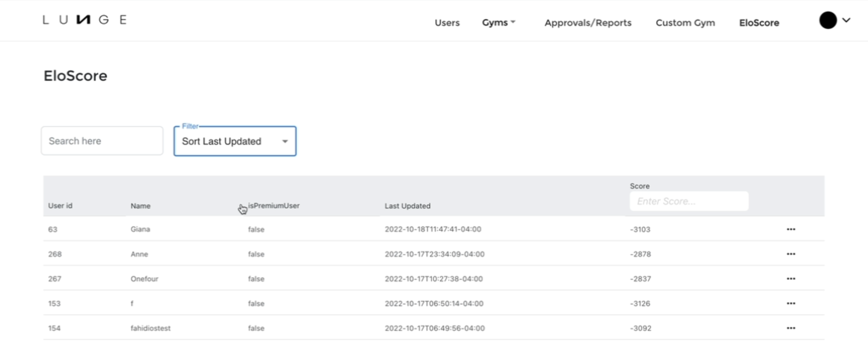Click the User id column header
The width and height of the screenshot is (868, 341).
click(60, 206)
